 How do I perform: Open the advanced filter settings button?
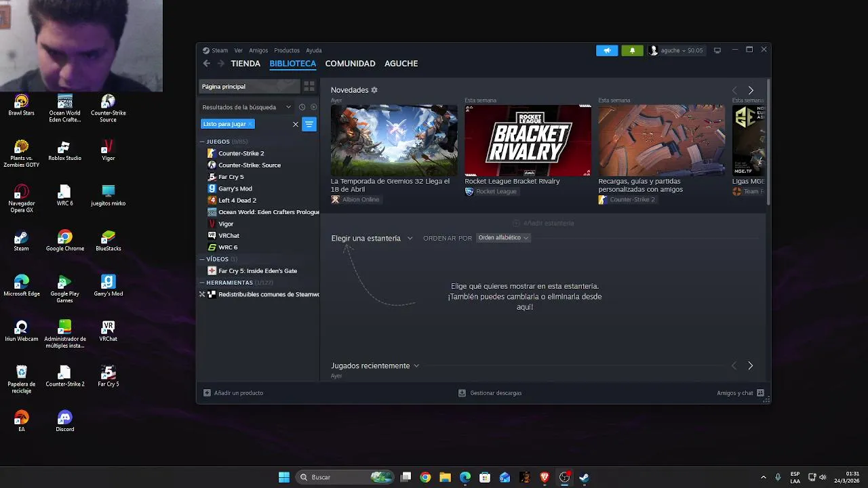(309, 124)
